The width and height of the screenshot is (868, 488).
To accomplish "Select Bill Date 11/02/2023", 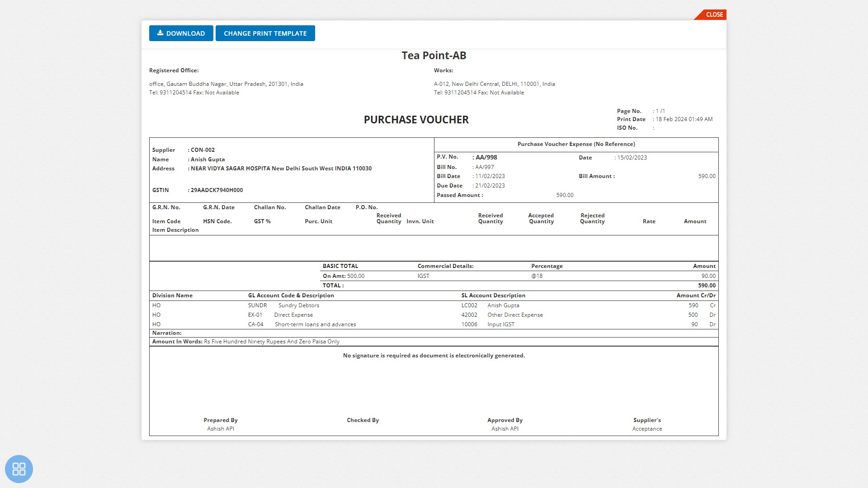I will [490, 176].
